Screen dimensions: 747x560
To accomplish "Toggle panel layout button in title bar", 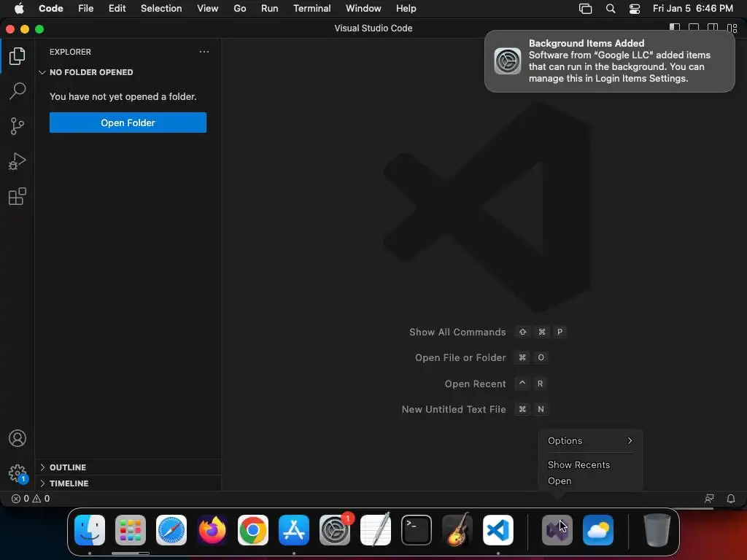I will point(694,28).
